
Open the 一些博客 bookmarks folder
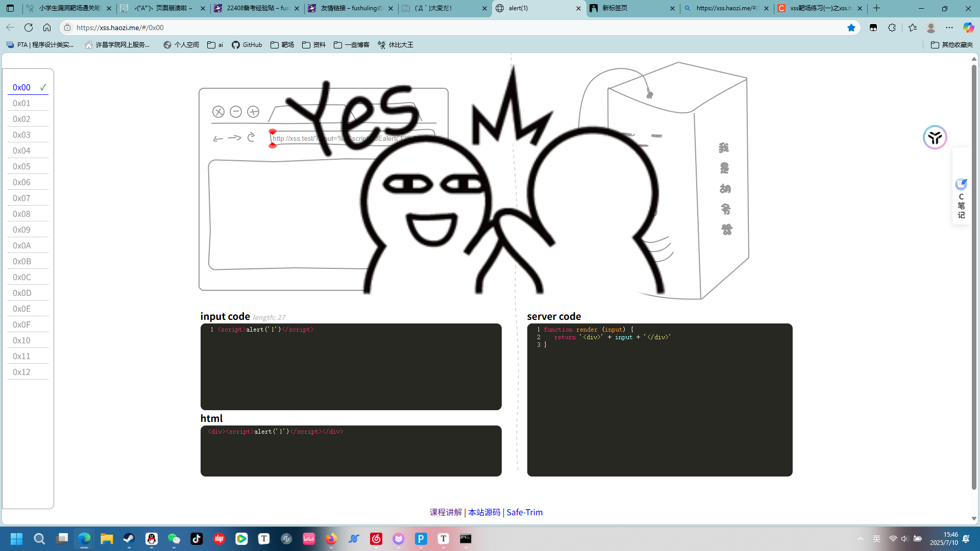pyautogui.click(x=352, y=45)
